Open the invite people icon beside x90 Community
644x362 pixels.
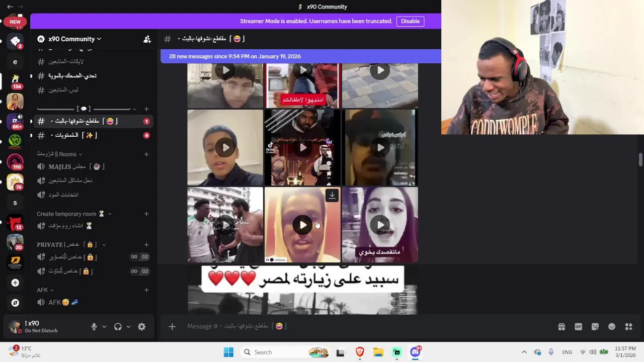[147, 39]
